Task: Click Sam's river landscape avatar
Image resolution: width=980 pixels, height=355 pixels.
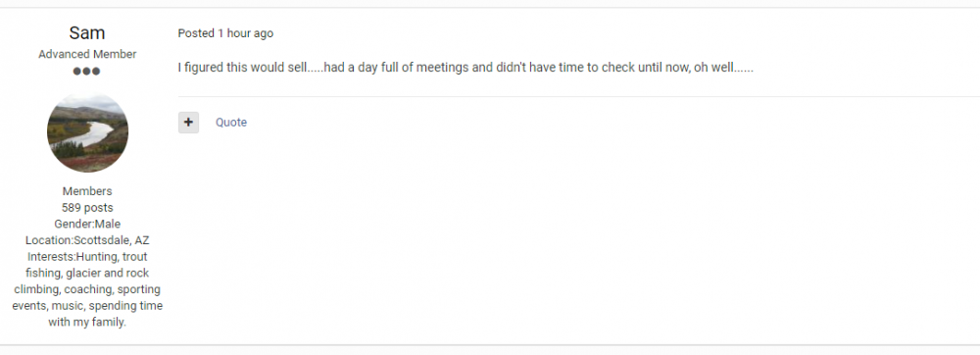Action: [87, 132]
